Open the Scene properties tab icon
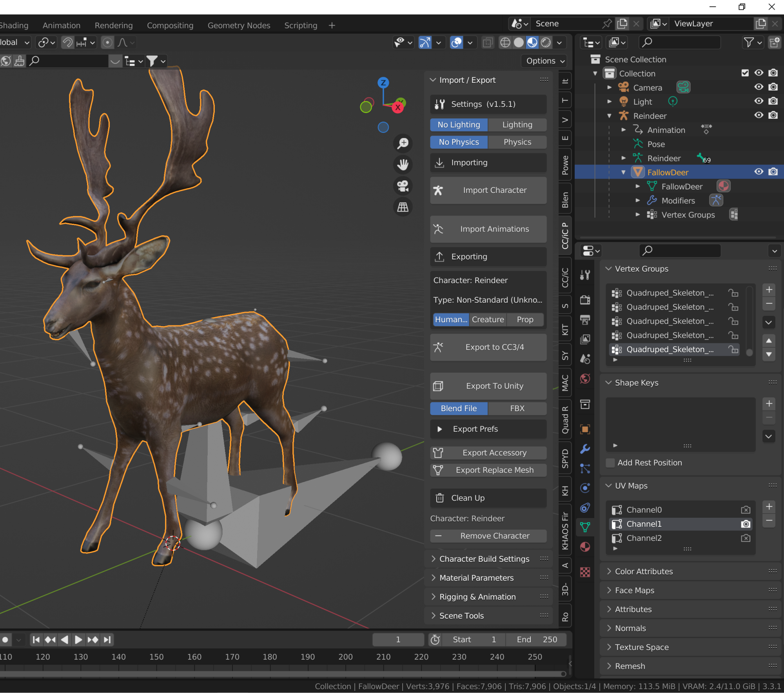This screenshot has height=693, width=784. (585, 359)
